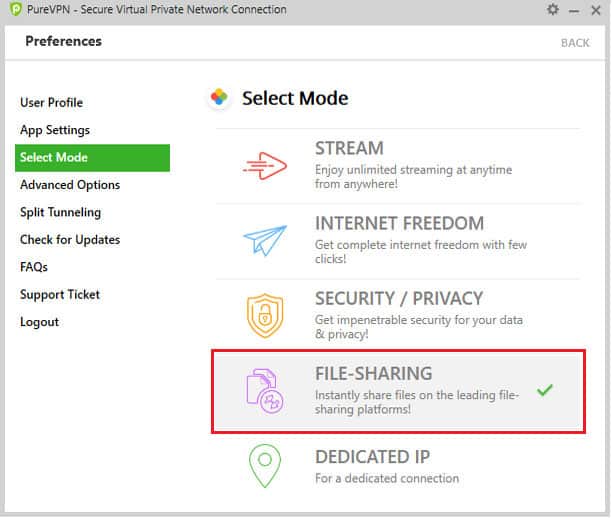Screen dimensions: 612x518
Task: Click the Security / Privacy shield icon
Action: 265,315
